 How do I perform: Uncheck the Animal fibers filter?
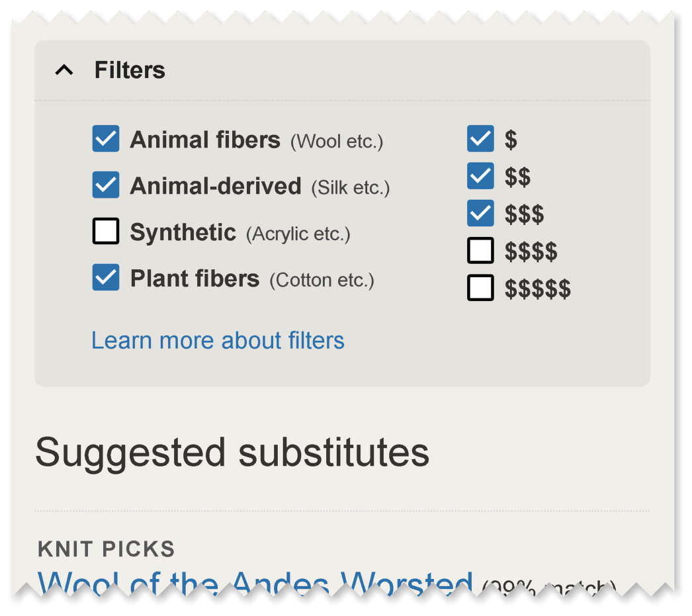click(x=106, y=140)
